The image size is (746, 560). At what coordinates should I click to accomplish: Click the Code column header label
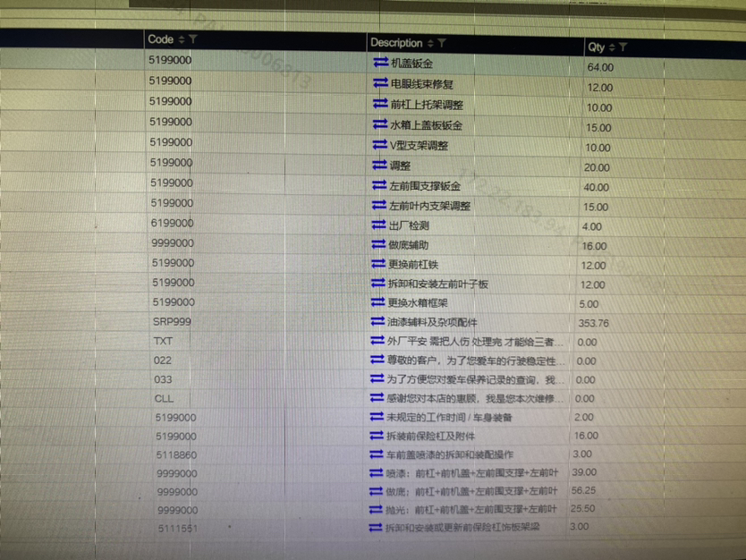(161, 39)
